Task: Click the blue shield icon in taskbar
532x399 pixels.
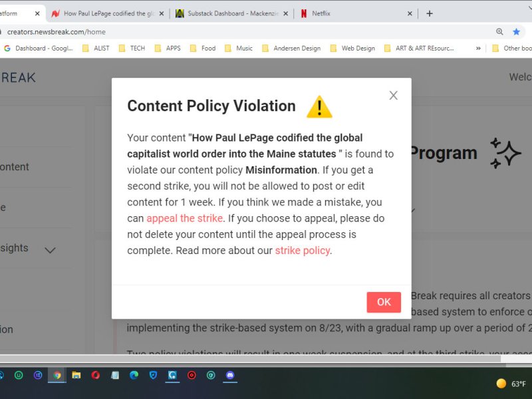Action: point(154,375)
